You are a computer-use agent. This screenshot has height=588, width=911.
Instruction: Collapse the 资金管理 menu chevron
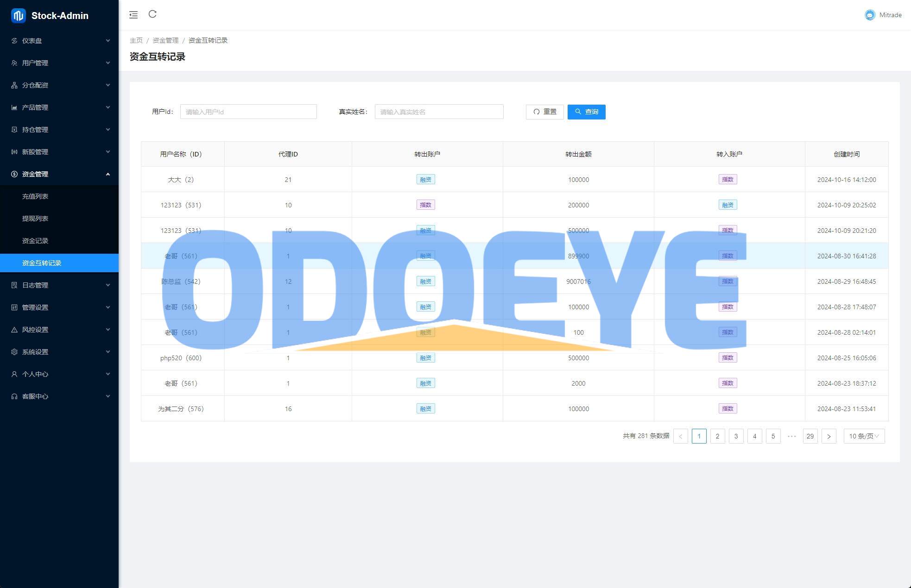[x=108, y=174]
